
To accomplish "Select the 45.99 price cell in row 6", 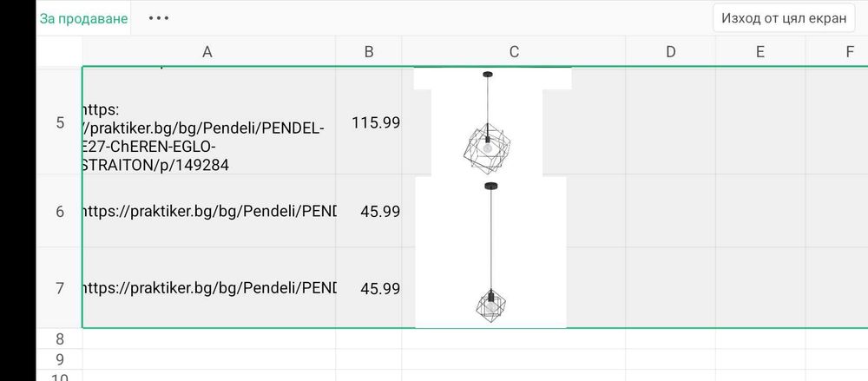I will tap(379, 212).
